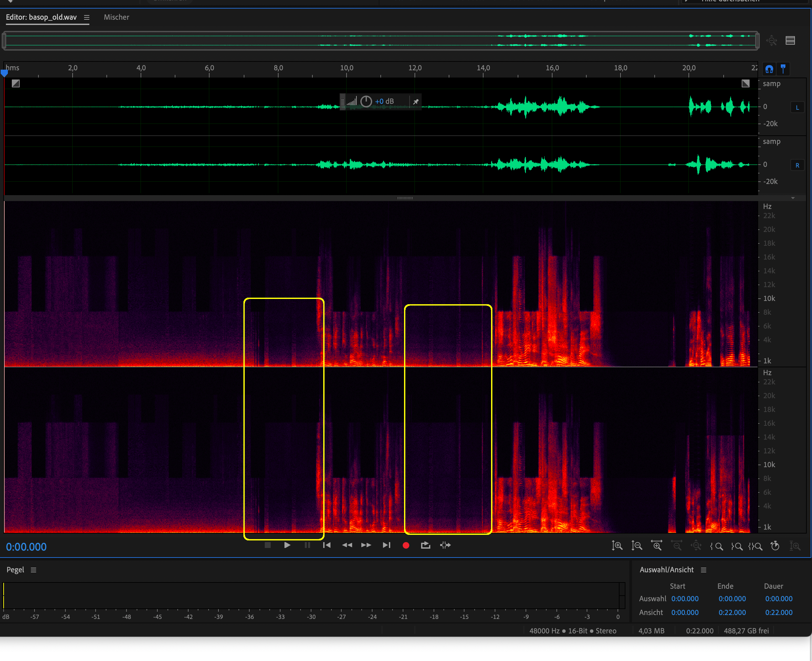Open the Editor panel menu
The width and height of the screenshot is (812, 661).
(87, 17)
